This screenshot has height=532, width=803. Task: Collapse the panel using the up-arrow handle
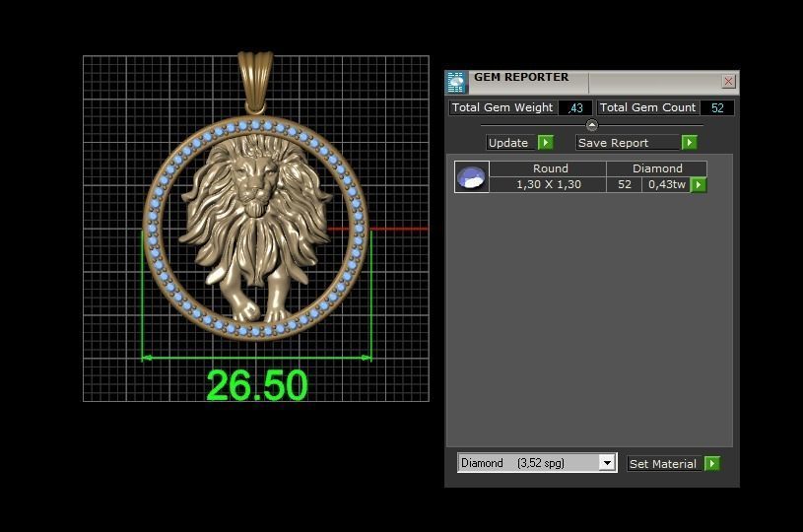click(x=591, y=125)
